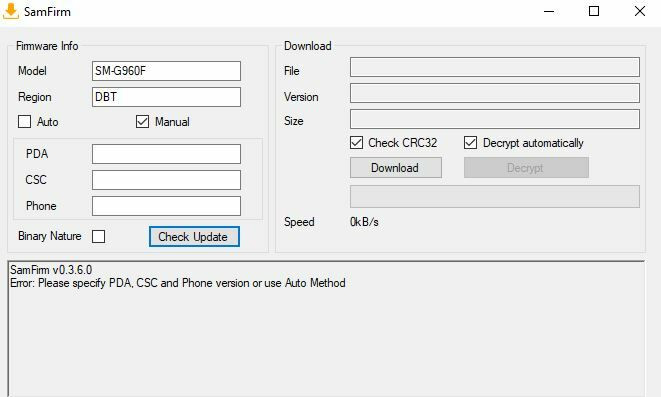Click the 0kB/s speed value
Viewport: 661px width, 397px height.
click(364, 222)
